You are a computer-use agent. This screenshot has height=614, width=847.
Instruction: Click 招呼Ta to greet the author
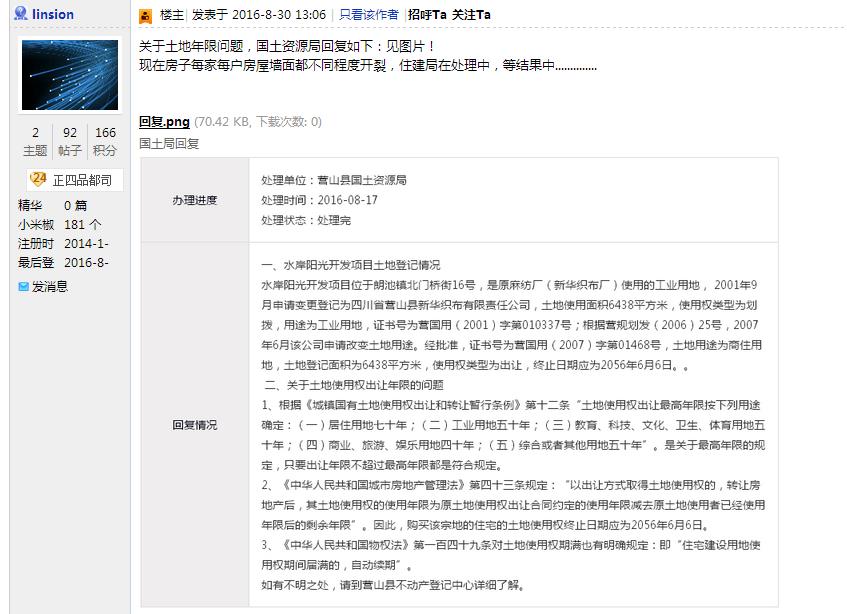point(427,15)
